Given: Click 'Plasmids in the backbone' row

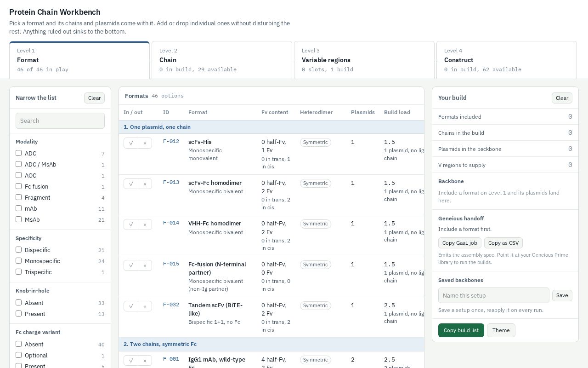Looking at the screenshot, I should [x=505, y=149].
